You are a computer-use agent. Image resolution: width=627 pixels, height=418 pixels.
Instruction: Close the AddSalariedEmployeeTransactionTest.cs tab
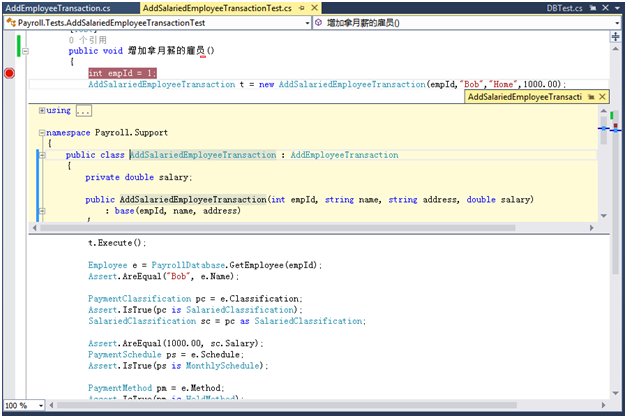[313, 7]
